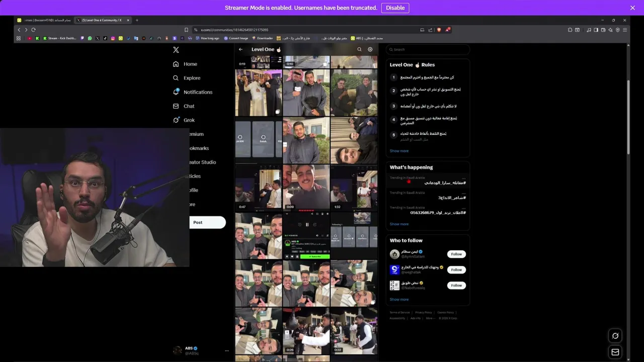Click the Home house icon
The height and width of the screenshot is (362, 644).
176,64
